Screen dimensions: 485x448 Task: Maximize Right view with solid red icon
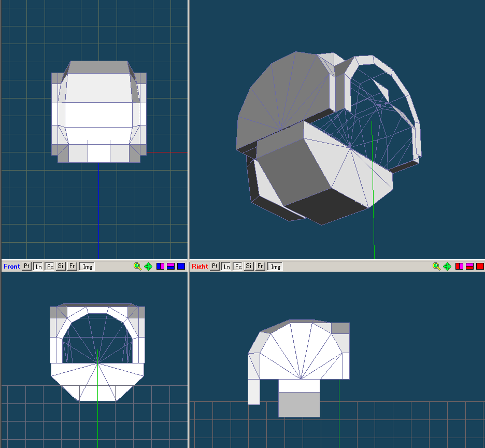pyautogui.click(x=480, y=267)
